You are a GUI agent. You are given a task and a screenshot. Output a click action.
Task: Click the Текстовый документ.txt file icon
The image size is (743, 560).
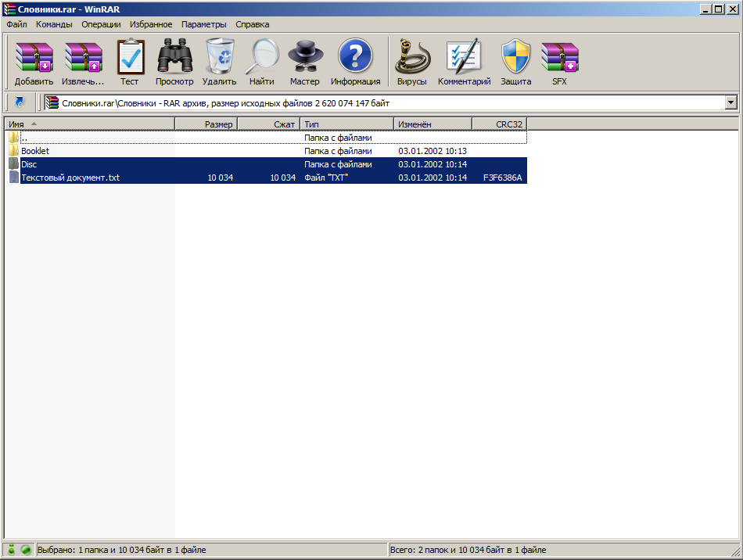[14, 178]
